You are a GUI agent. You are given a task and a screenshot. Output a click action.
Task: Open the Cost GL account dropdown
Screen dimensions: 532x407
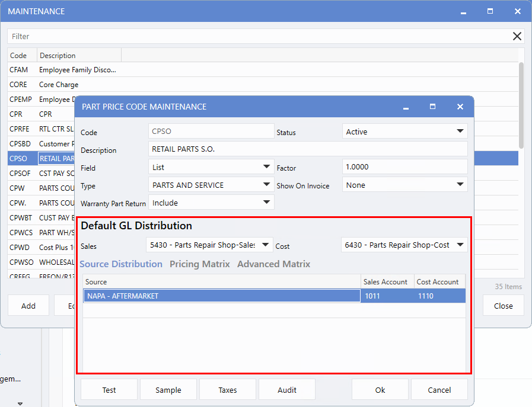[x=404, y=245]
